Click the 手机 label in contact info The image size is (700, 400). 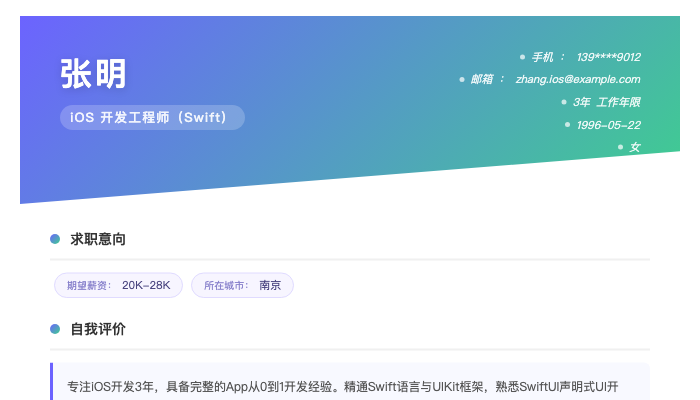tap(542, 57)
